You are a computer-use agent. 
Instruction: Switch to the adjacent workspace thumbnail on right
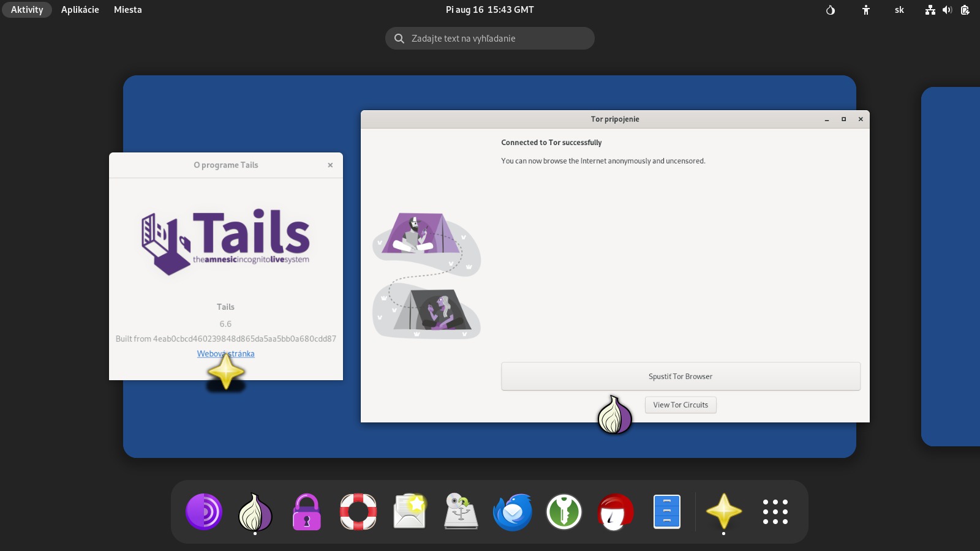point(951,266)
